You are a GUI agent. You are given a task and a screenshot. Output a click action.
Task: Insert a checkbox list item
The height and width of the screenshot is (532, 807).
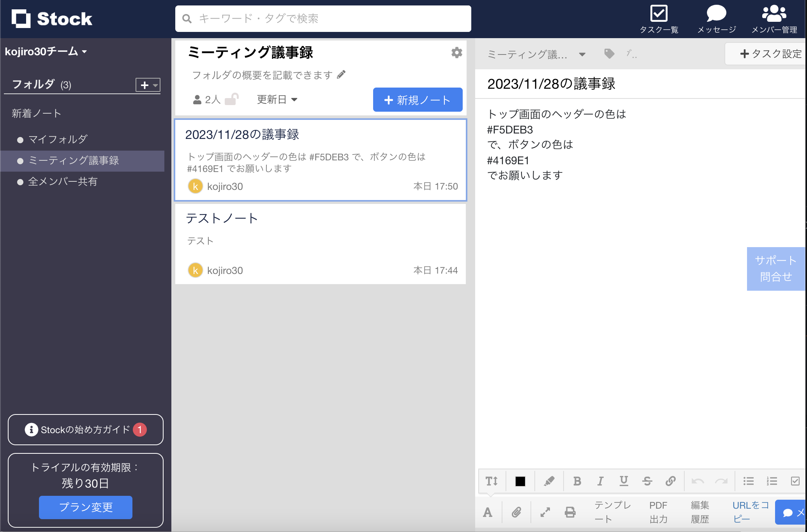pyautogui.click(x=795, y=481)
